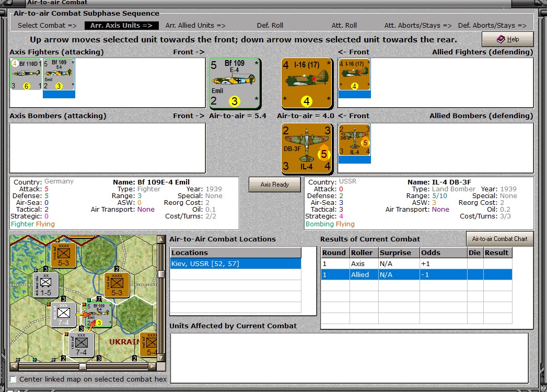The width and height of the screenshot is (547, 392).
Task: Select the Axis round 1 result row
Action: point(416,264)
